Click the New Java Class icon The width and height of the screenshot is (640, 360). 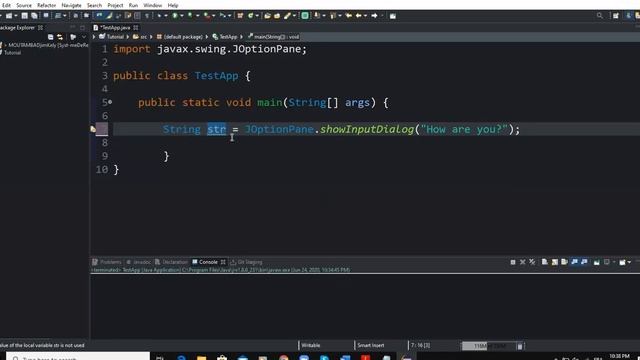[250, 16]
